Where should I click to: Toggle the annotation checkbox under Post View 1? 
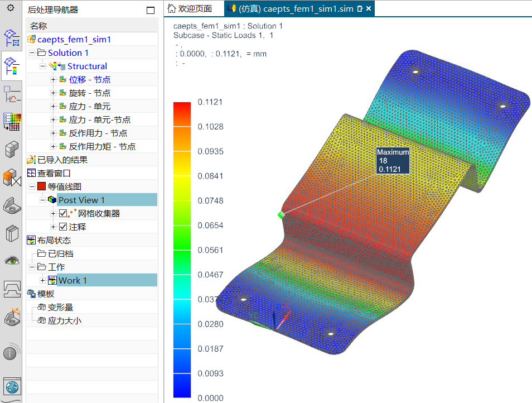tap(63, 227)
